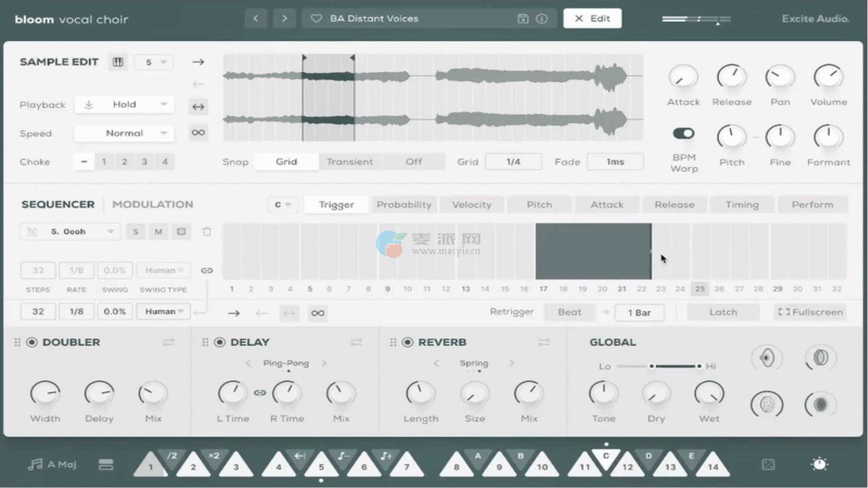The width and height of the screenshot is (868, 488).
Task: Set sample playback to ping-pong arrows
Action: [198, 107]
